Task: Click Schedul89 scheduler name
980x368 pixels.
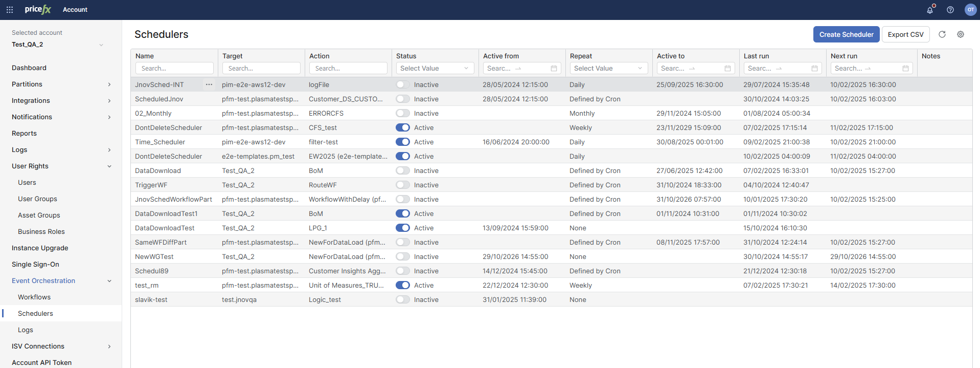Action: 152,271
